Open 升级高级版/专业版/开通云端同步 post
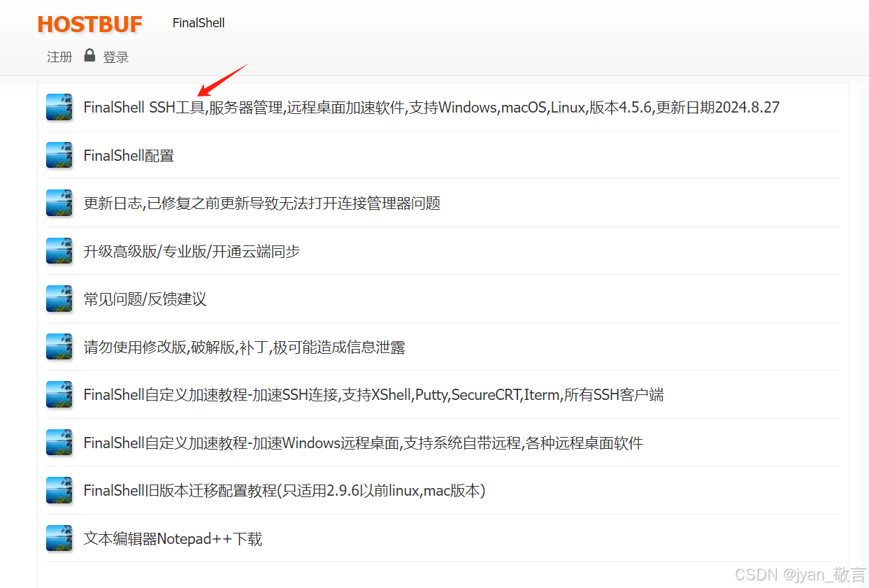Screen dimensions: 869x588 [x=192, y=251]
